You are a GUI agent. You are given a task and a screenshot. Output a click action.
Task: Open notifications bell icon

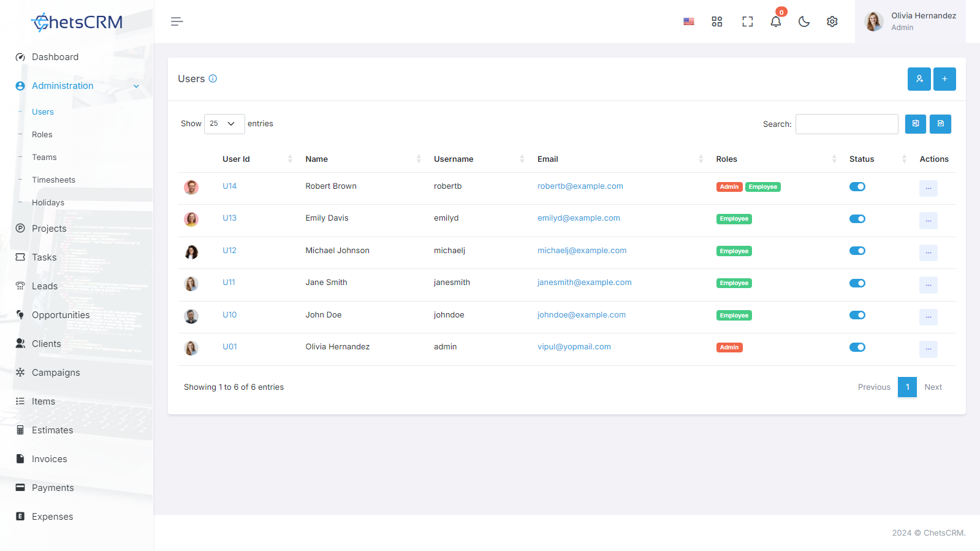[776, 21]
